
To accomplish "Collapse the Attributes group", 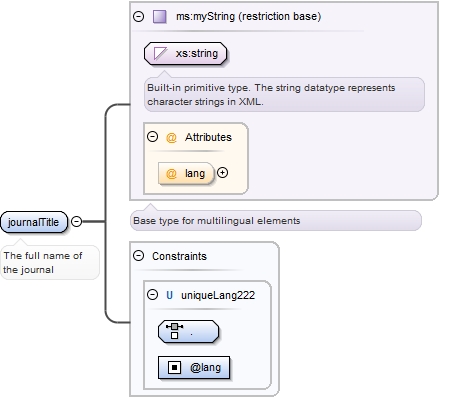I will pyautogui.click(x=152, y=137).
